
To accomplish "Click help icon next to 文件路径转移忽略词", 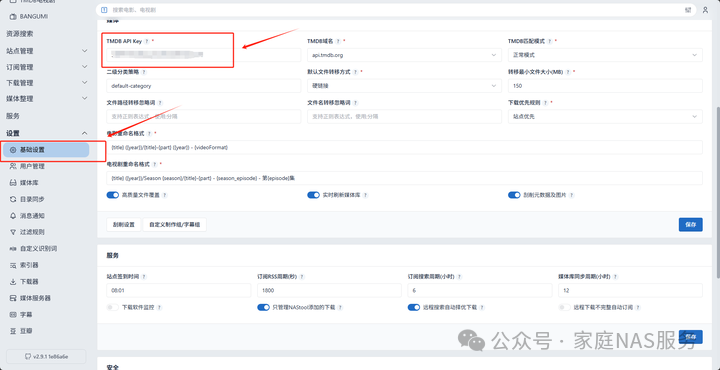I will click(160, 103).
